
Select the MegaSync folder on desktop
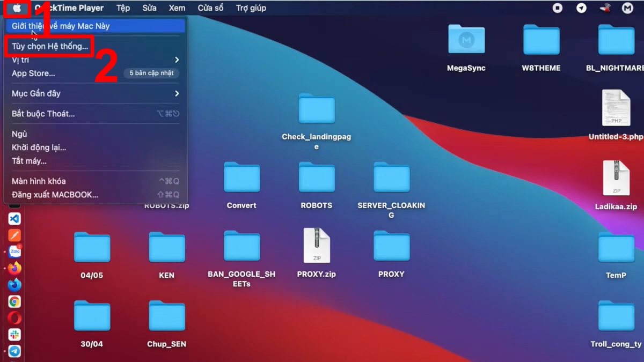click(466, 40)
